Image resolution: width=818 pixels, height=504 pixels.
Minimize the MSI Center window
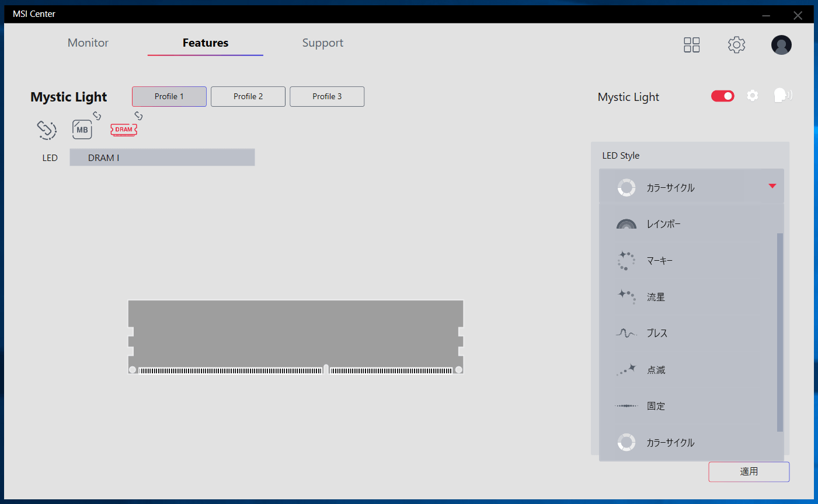[766, 16]
